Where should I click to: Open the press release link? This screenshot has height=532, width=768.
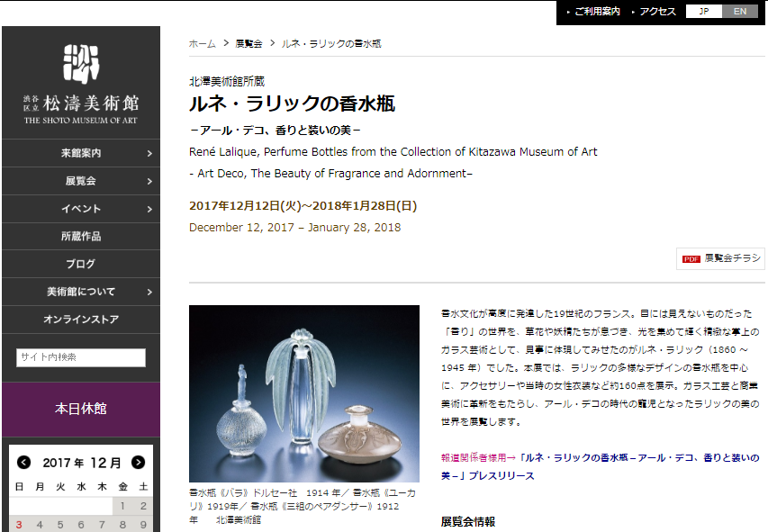coord(601,467)
